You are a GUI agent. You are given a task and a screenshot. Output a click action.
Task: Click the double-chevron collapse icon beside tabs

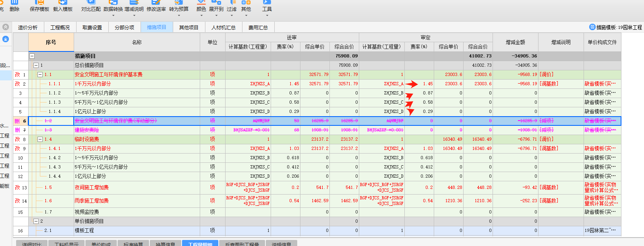click(x=6, y=27)
